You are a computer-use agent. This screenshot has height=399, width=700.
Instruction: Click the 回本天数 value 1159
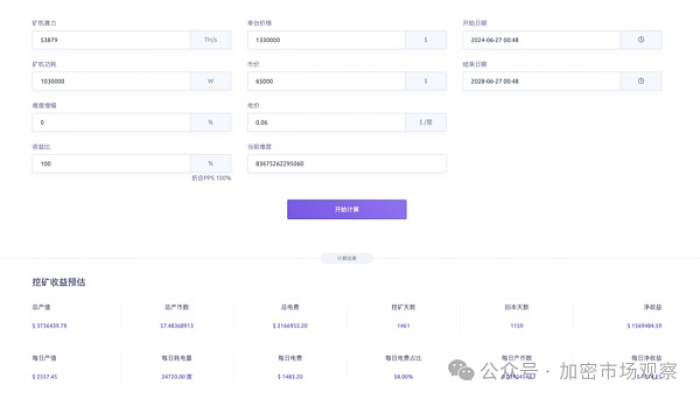(517, 326)
